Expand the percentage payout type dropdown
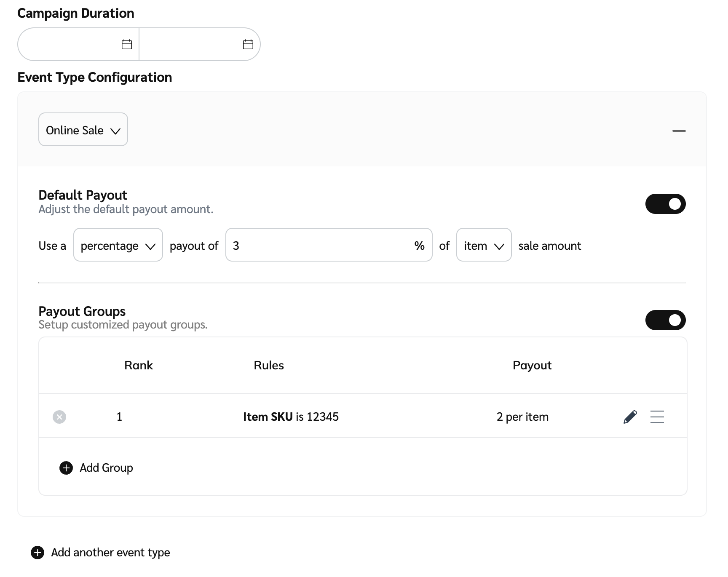 coord(118,245)
